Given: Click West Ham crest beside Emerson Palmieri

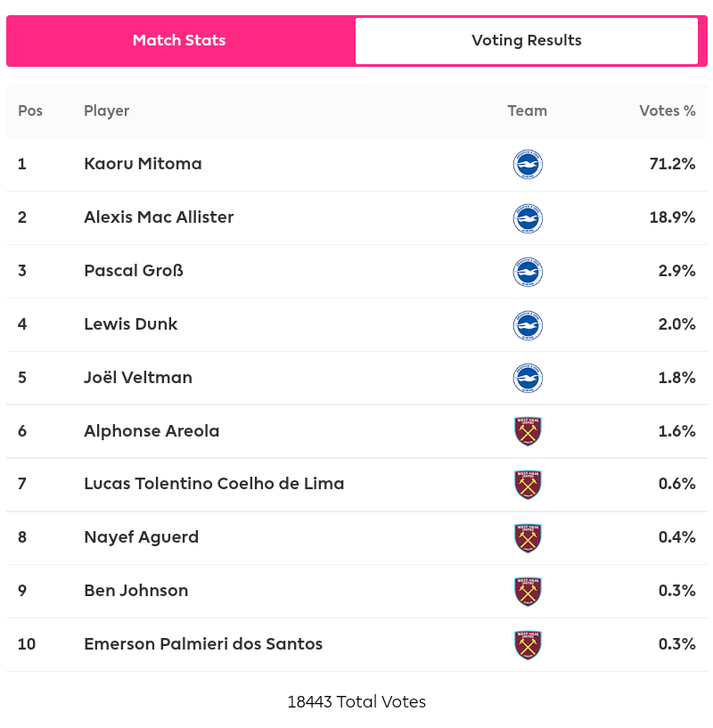Looking at the screenshot, I should (x=528, y=645).
